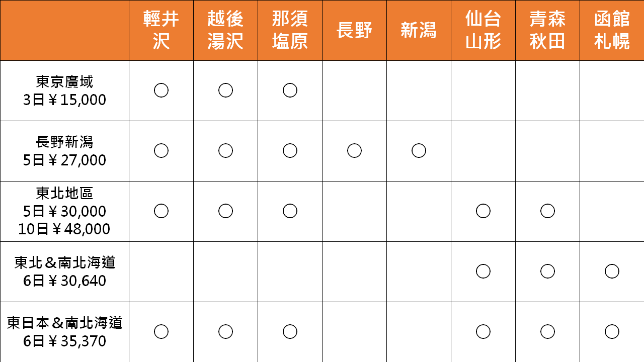Click the 東日本＆南北海道 circle under 青森秋田
This screenshot has height=362, width=644.
pyautogui.click(x=547, y=332)
